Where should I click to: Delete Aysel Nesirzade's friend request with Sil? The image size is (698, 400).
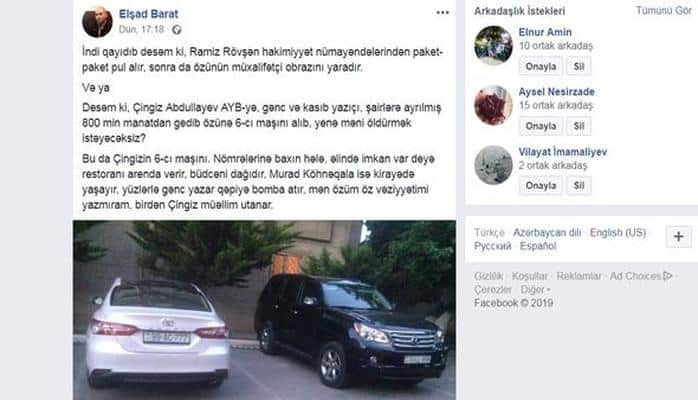coord(579,126)
